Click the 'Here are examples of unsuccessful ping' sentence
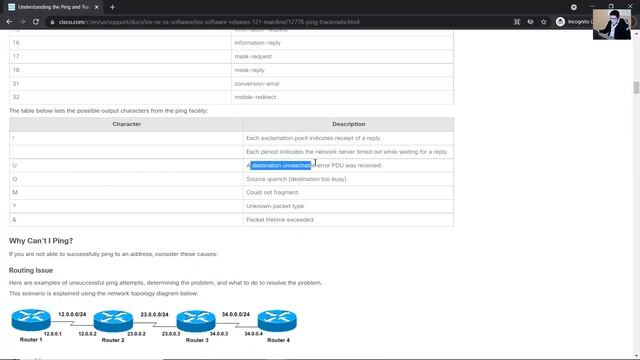The height and width of the screenshot is (360, 640). tap(165, 282)
